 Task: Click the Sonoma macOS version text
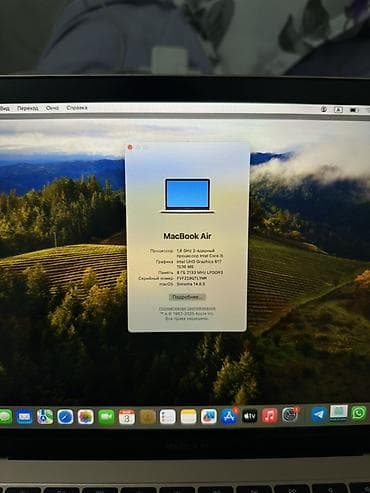point(191,284)
